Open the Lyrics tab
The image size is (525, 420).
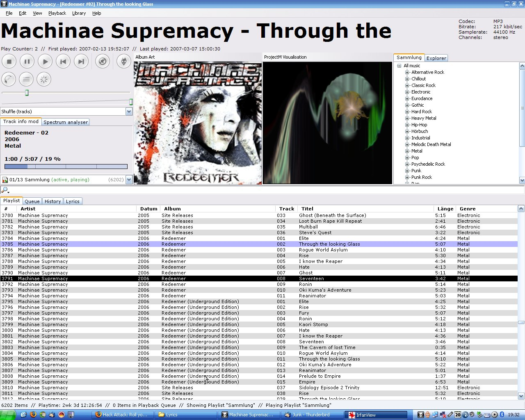(x=73, y=201)
